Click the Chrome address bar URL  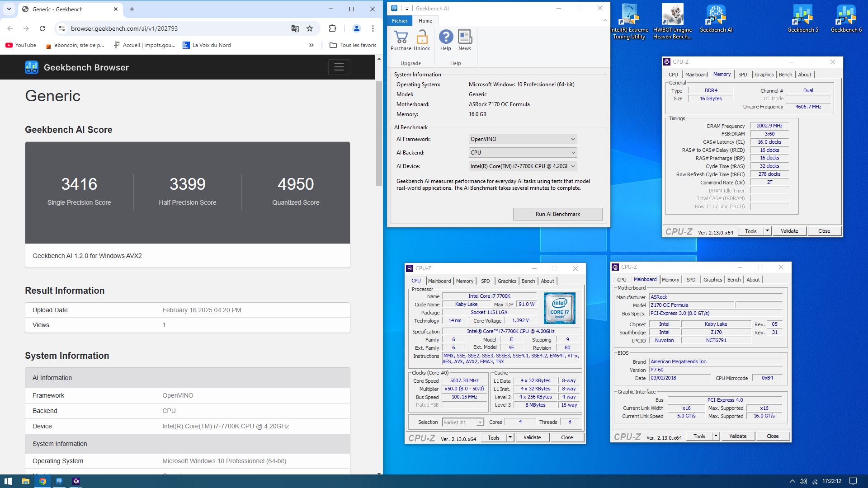tap(124, 28)
